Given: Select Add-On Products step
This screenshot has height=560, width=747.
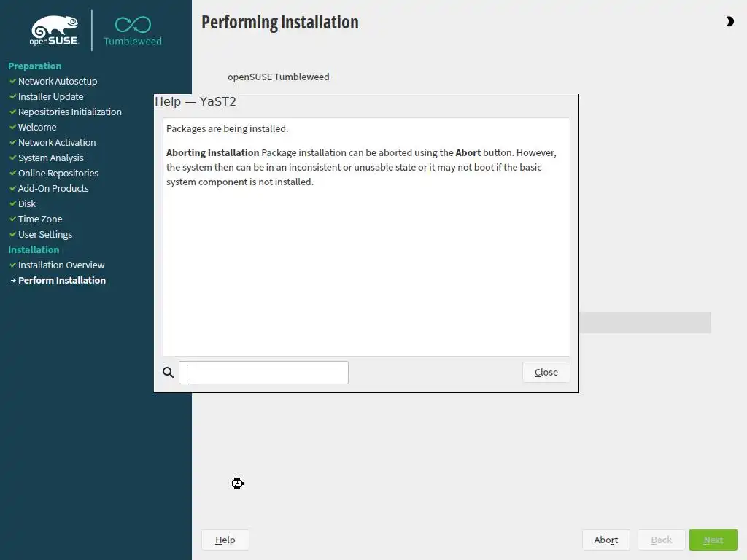Looking at the screenshot, I should (x=53, y=189).
